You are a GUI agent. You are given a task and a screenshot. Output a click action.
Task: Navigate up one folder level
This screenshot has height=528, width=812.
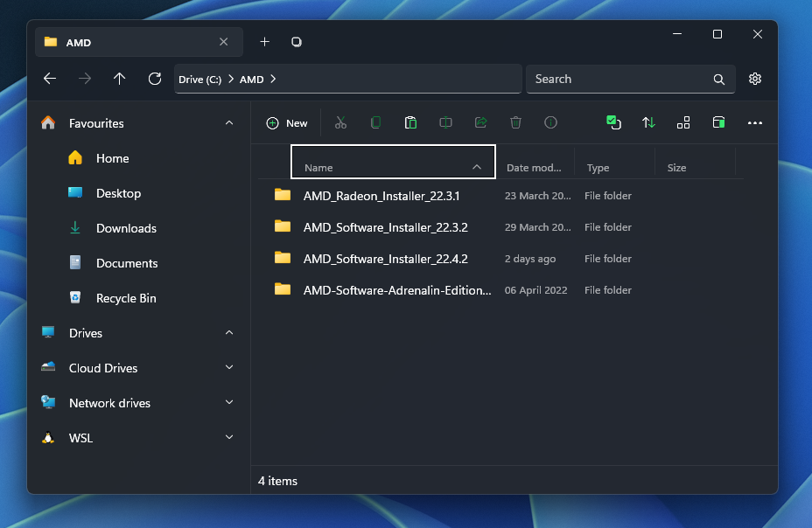point(119,79)
